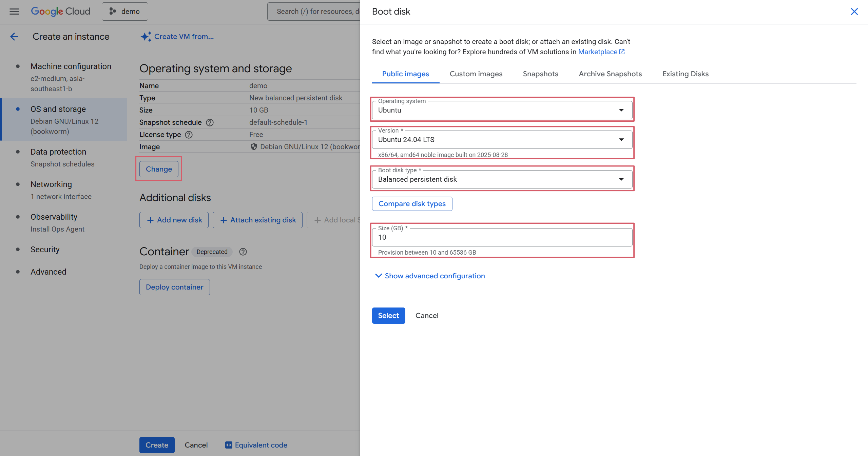This screenshot has height=456, width=868.
Task: Switch to the Custom images tab
Action: pos(476,74)
